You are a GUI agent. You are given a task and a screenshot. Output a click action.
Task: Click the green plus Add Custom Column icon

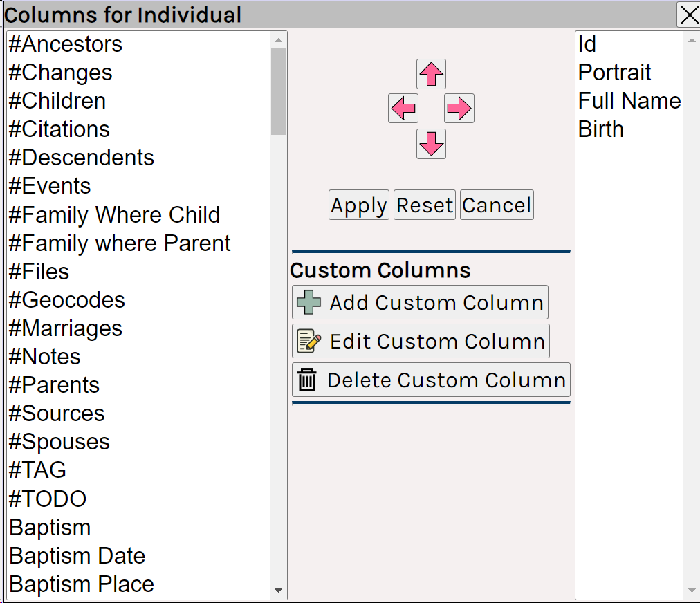308,302
